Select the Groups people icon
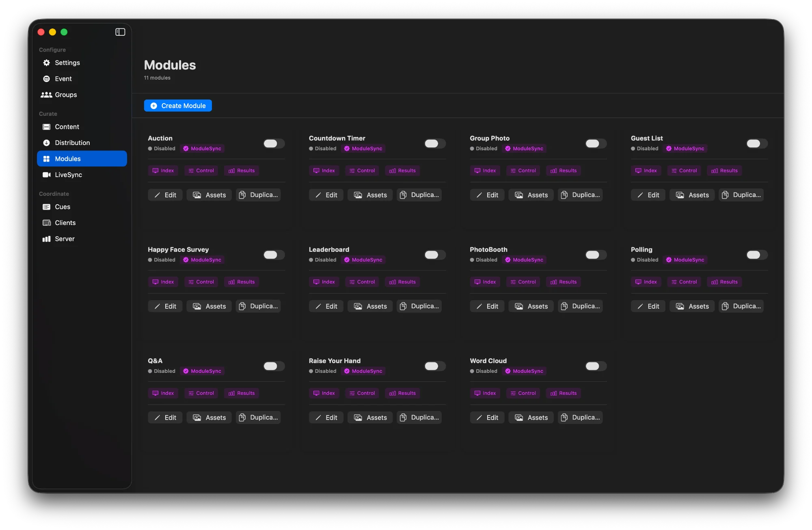812x530 pixels. click(46, 95)
